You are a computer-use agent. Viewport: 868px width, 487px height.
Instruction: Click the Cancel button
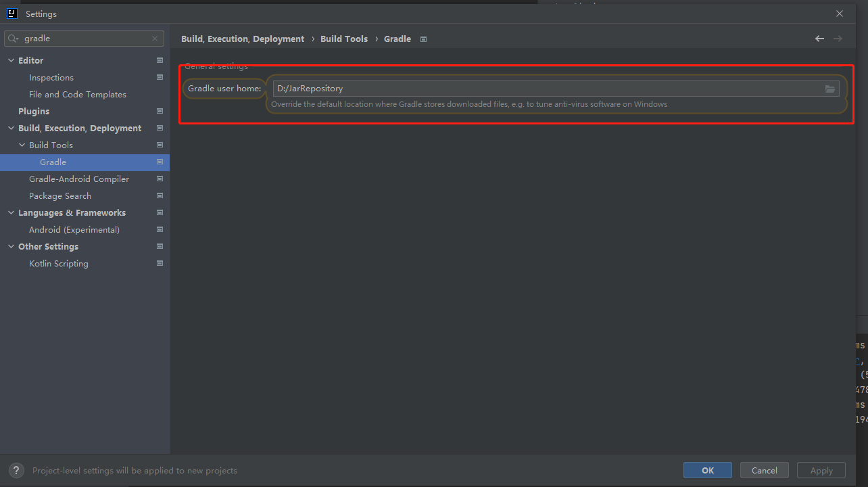[x=765, y=470]
